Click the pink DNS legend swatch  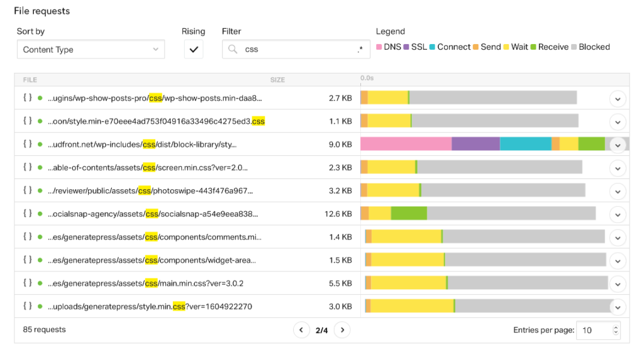click(x=379, y=47)
